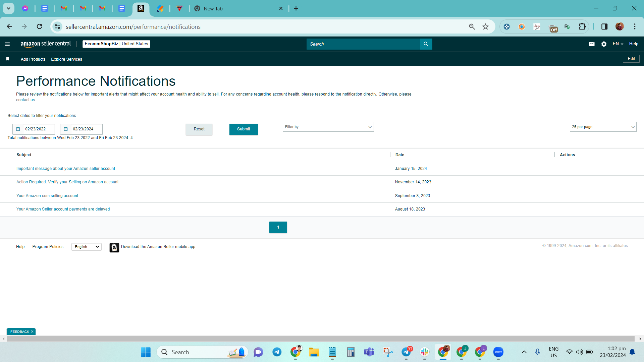This screenshot has height=362, width=644.
Task: Go back to the previous page
Action: 9,26
